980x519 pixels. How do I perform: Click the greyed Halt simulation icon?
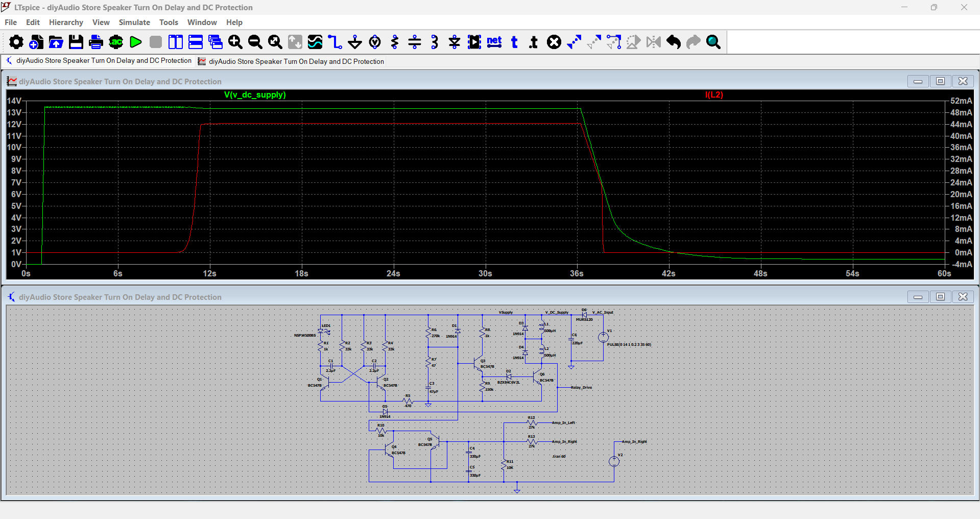[156, 42]
